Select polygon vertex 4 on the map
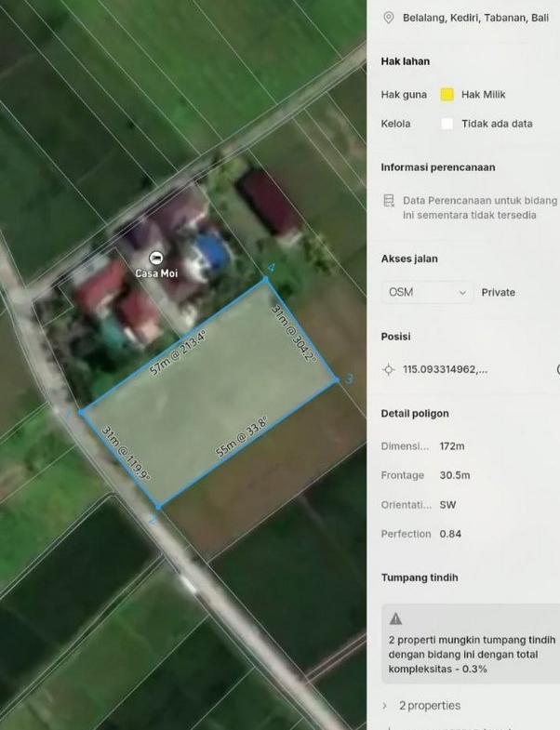 (x=266, y=278)
